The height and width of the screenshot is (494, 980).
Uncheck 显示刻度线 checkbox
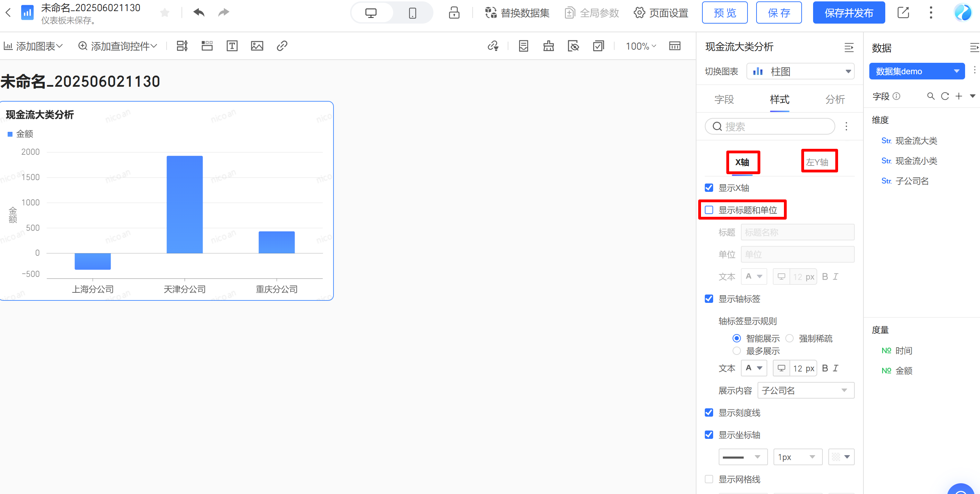(x=709, y=412)
